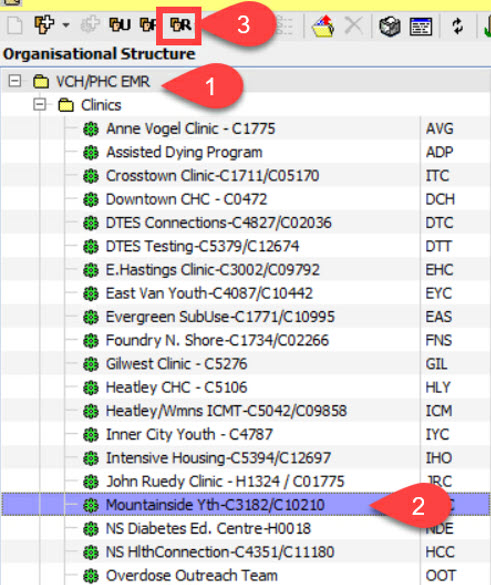Click the gear icon for Anne Vogel Clinic
Screen dimensions: 491x585
(x=91, y=129)
